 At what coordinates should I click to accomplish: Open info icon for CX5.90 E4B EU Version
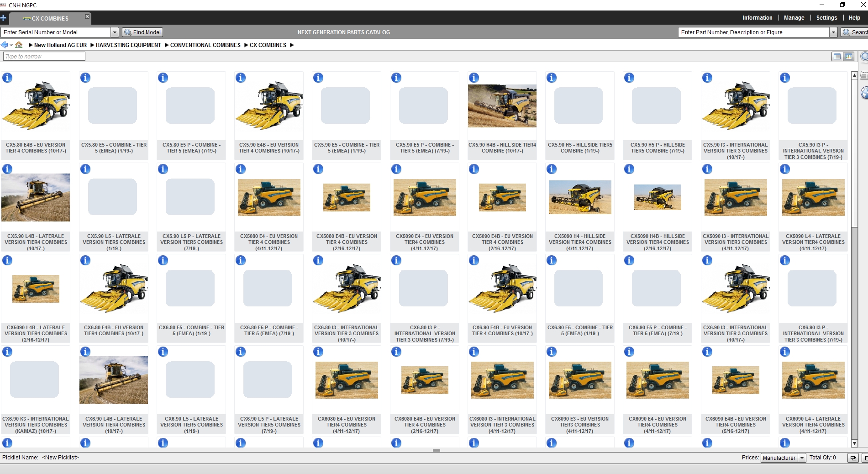[241, 78]
